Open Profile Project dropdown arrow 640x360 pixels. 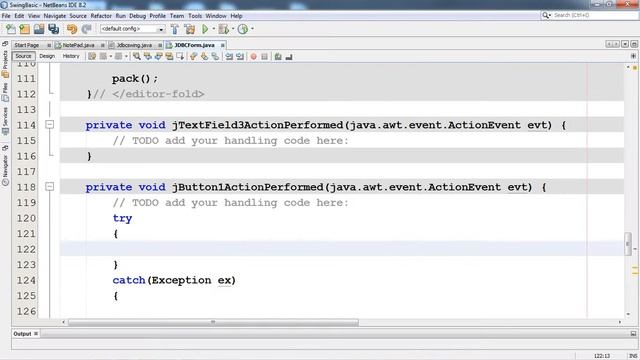pyautogui.click(x=252, y=29)
